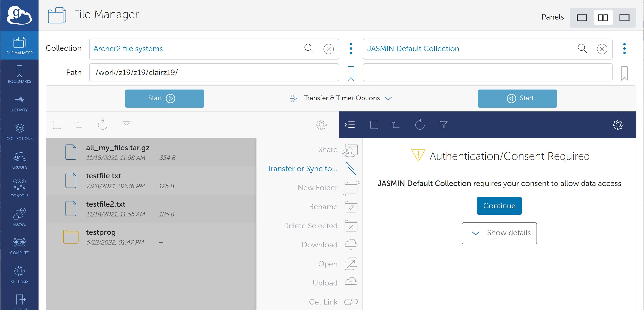
Task: Refresh the right pane listing
Action: point(420,124)
